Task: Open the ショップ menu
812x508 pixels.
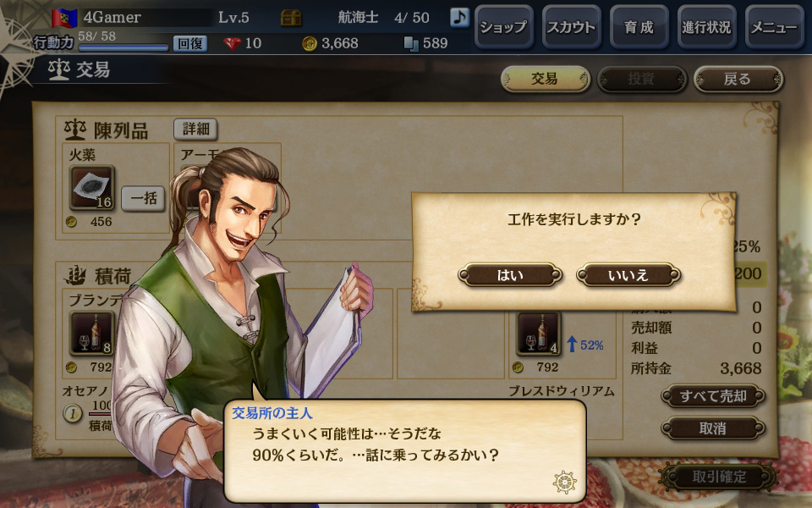Action: (503, 27)
